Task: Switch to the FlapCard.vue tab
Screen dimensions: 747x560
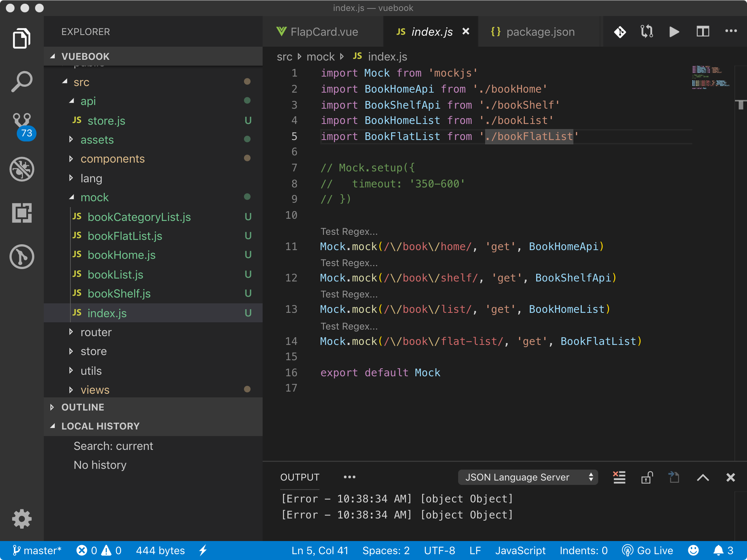Action: click(x=324, y=32)
